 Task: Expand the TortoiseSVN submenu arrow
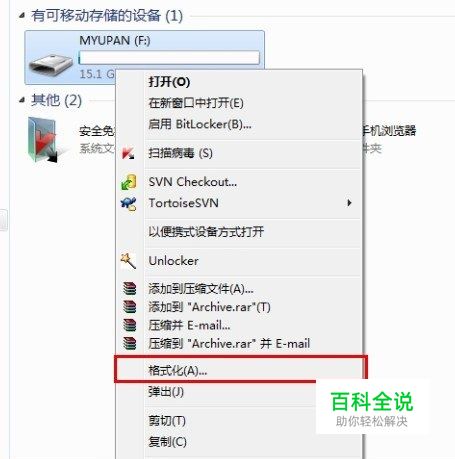point(349,203)
